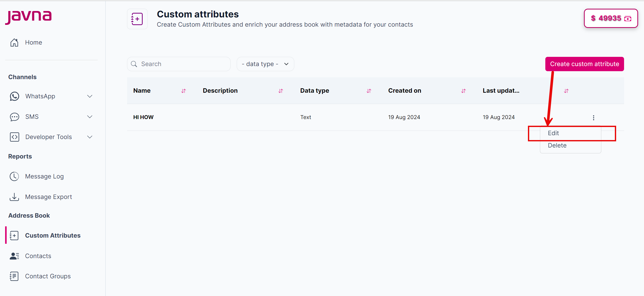644x296 pixels.
Task: Expand the SMS submenu chevron
Action: (x=90, y=117)
